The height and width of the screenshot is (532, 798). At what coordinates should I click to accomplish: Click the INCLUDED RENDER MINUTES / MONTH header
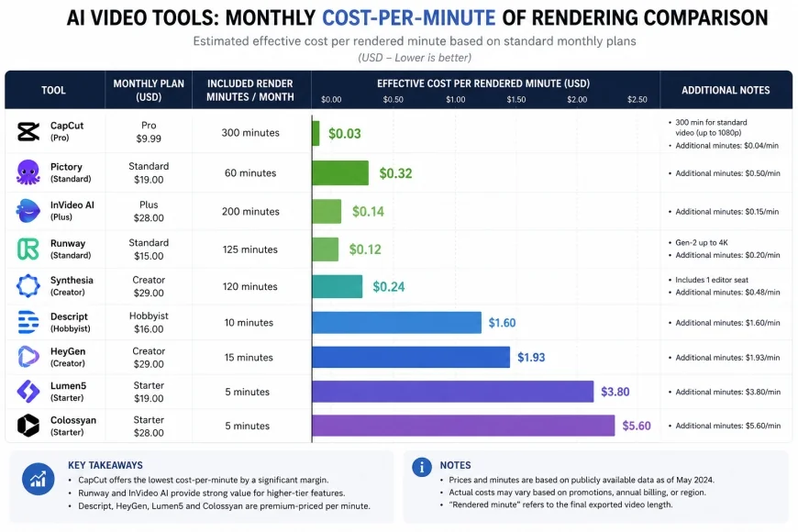point(249,90)
